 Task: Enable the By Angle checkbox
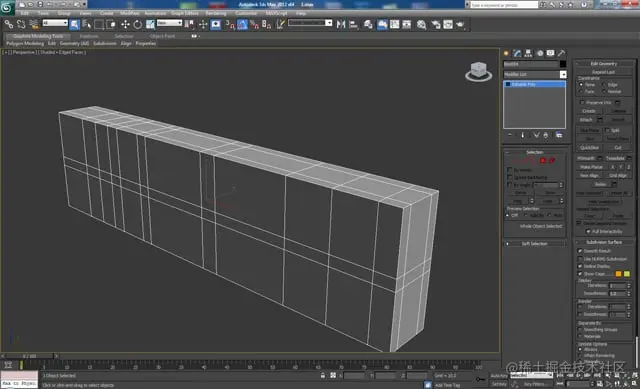[509, 185]
